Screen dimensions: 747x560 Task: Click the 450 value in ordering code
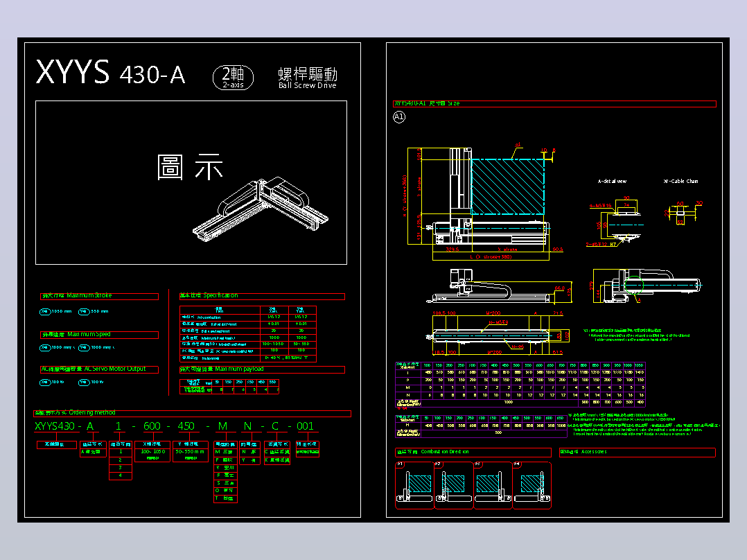pyautogui.click(x=186, y=426)
